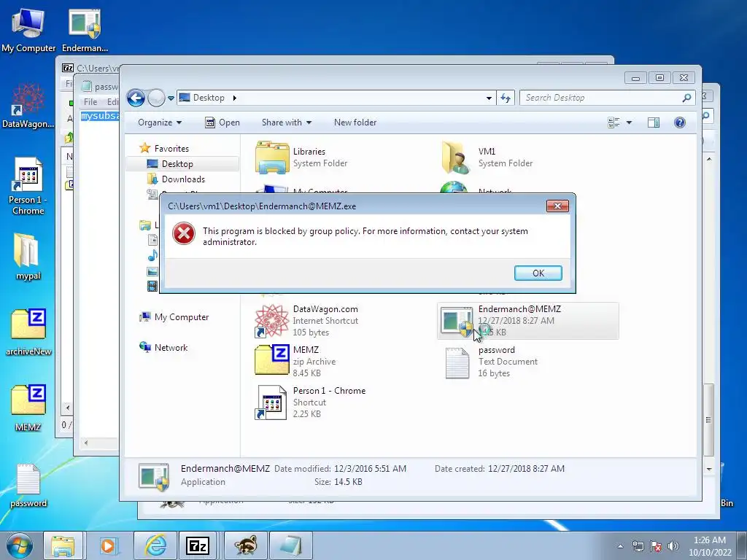Refresh the Desktop folder view
Image resolution: width=747 pixels, height=560 pixels.
506,98
